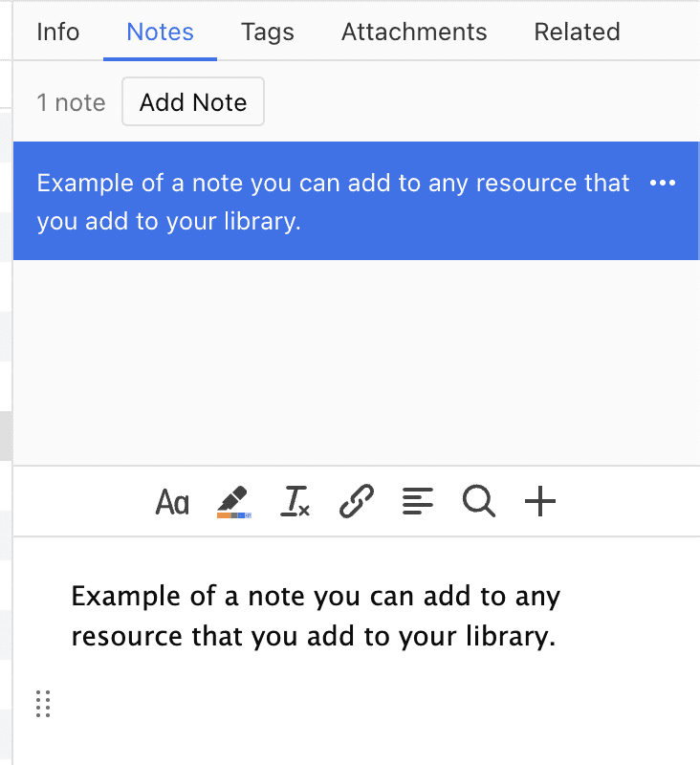Screen dimensions: 700x765
Task: Open find and replace magnifier
Action: [x=479, y=501]
